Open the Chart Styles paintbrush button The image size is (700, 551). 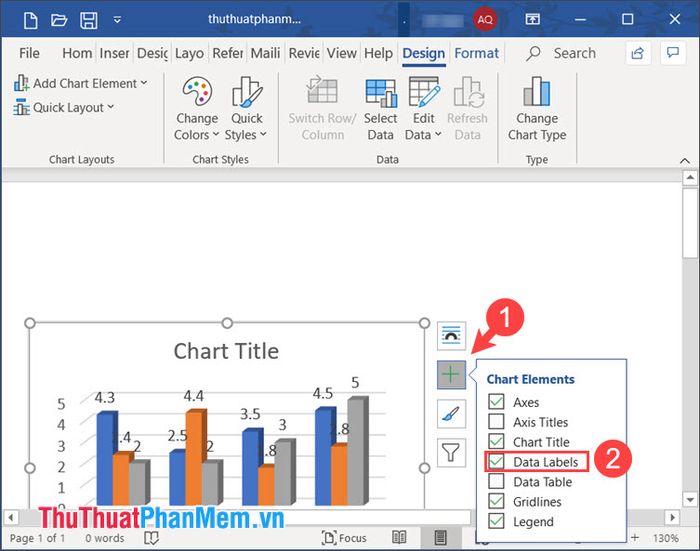click(451, 413)
